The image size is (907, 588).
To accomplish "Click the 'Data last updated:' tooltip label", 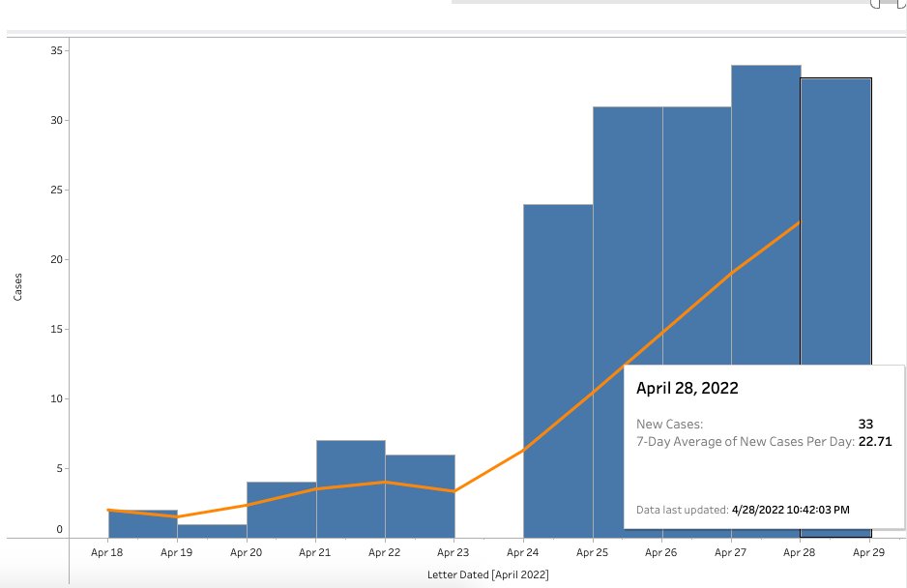I will [682, 510].
